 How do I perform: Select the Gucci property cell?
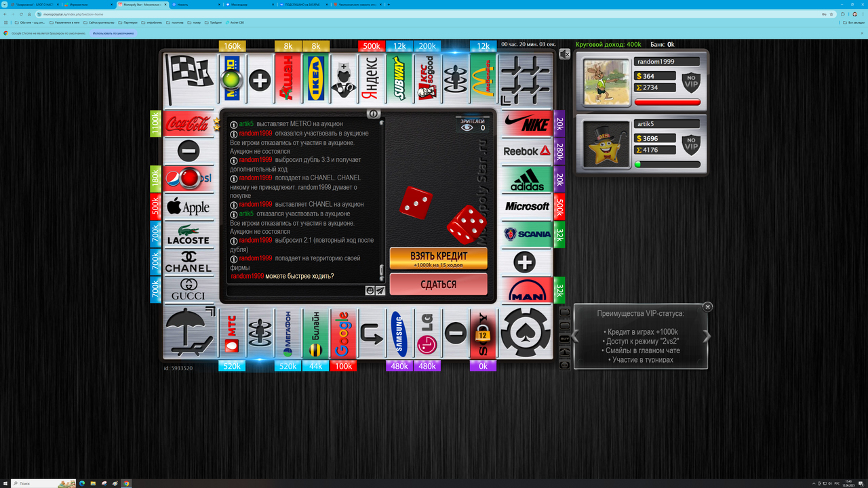coord(188,289)
